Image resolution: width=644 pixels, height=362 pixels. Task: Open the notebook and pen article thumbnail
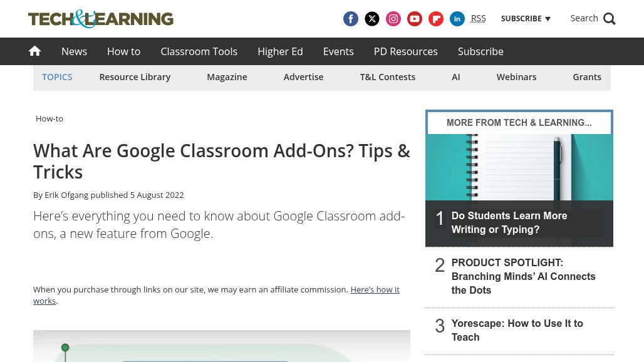tap(519, 167)
